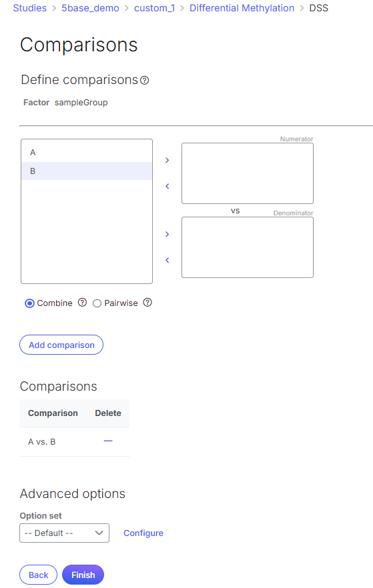Open help icon next to Pairwise
Image resolution: width=373 pixels, height=588 pixels.
(147, 303)
